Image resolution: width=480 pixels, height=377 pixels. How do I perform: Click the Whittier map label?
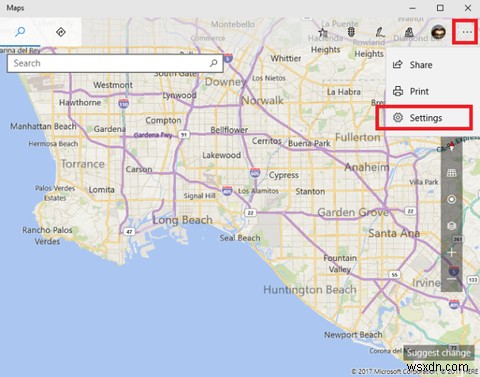[x=286, y=58]
